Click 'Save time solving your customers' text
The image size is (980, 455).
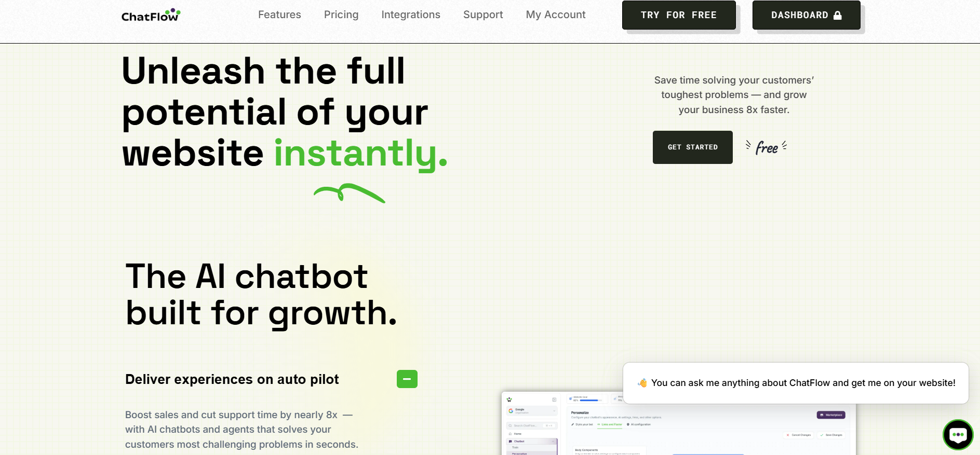[734, 95]
